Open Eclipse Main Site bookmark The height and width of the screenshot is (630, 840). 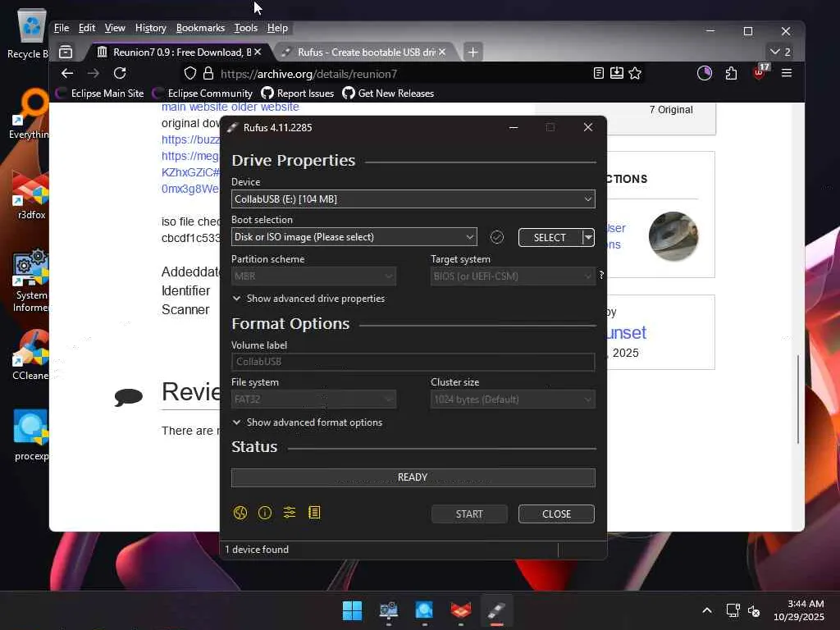pos(100,94)
